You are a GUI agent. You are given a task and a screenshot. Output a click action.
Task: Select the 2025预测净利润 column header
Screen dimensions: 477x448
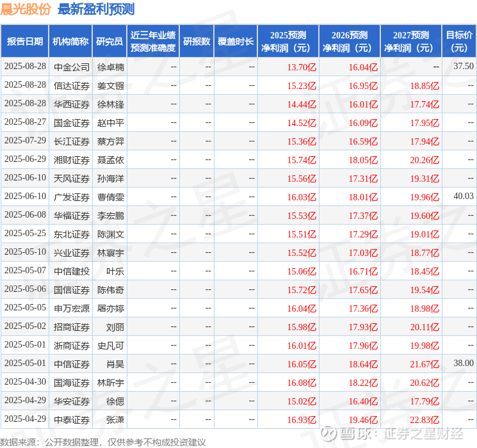[288, 42]
